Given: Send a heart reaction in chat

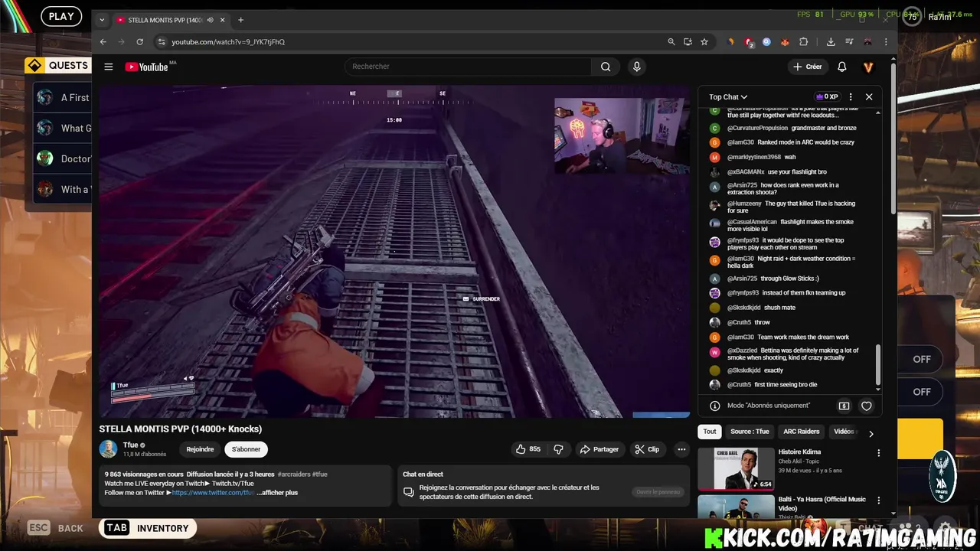Looking at the screenshot, I should pos(867,406).
